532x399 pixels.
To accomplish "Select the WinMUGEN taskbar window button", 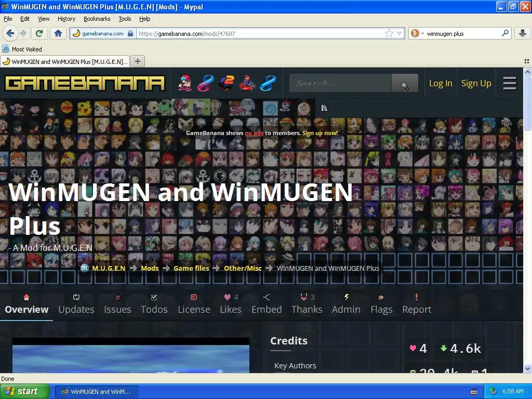I will coord(96,392).
